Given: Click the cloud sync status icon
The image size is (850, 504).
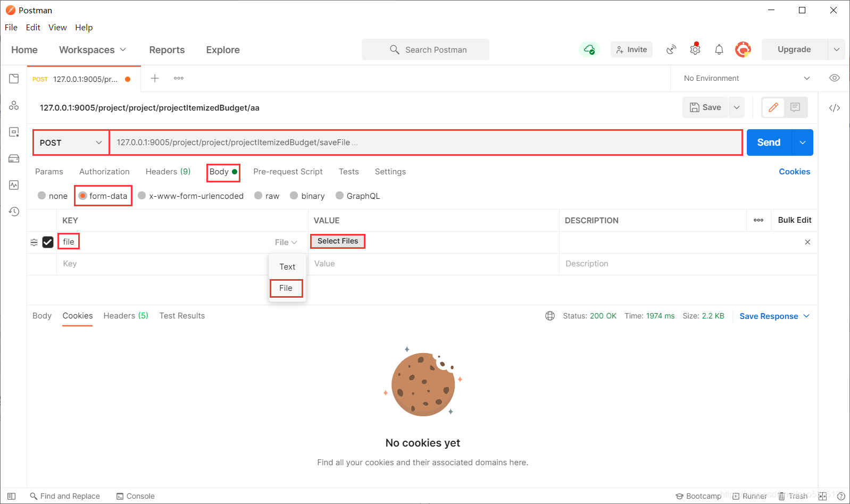Looking at the screenshot, I should tap(589, 49).
